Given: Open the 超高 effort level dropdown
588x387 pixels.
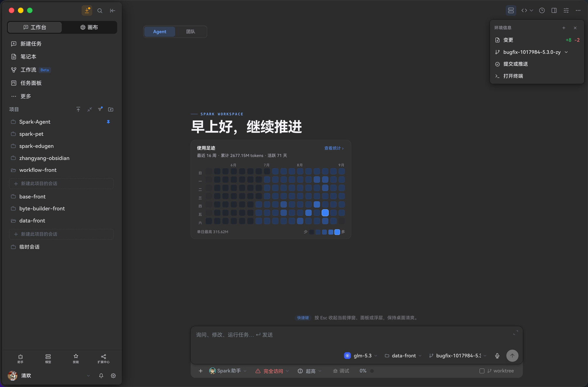Looking at the screenshot, I should [309, 371].
